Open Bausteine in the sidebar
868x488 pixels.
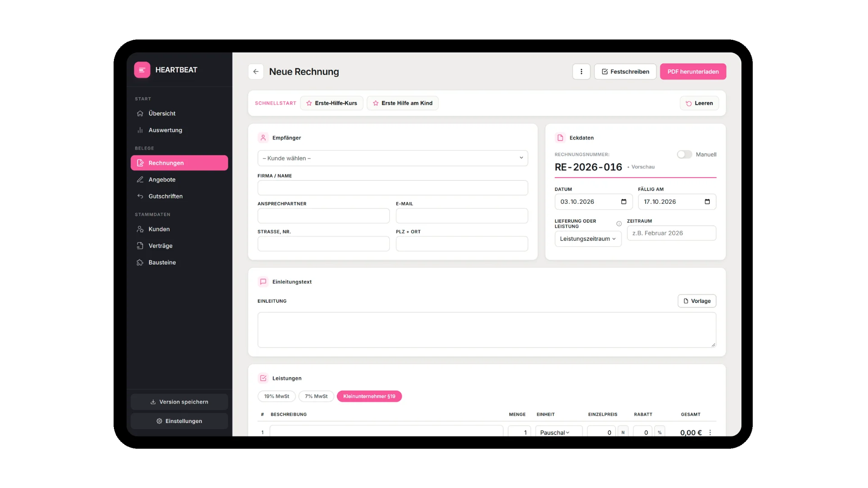[x=179, y=263]
